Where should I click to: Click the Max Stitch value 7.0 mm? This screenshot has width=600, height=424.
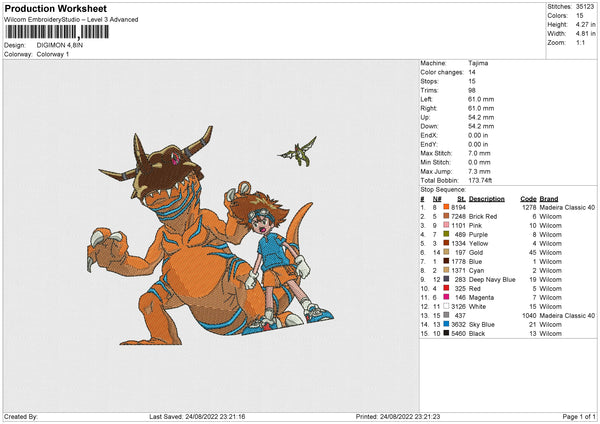click(x=479, y=153)
